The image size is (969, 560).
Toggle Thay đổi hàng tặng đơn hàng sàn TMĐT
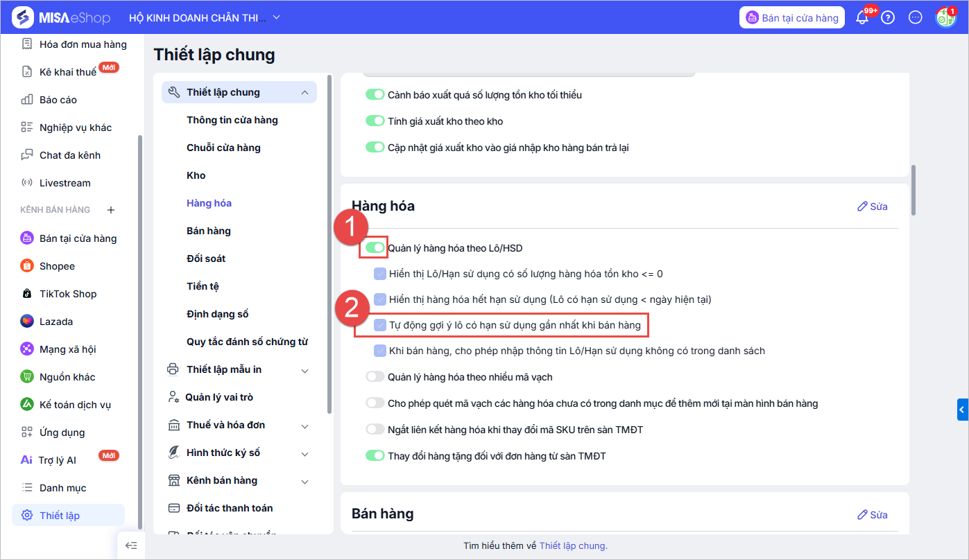coord(375,456)
